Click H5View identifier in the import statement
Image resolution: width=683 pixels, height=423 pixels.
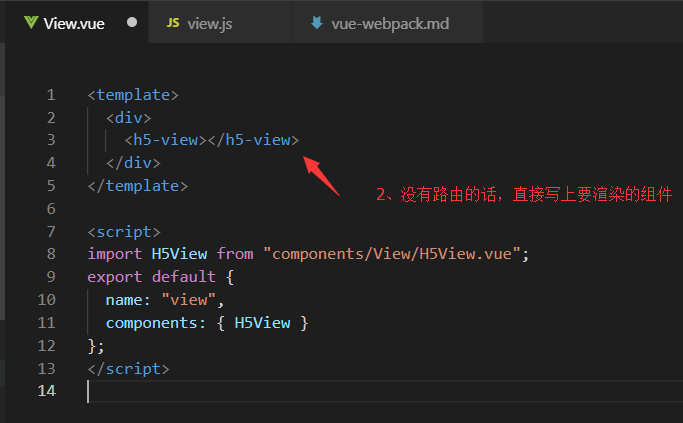[x=179, y=254]
